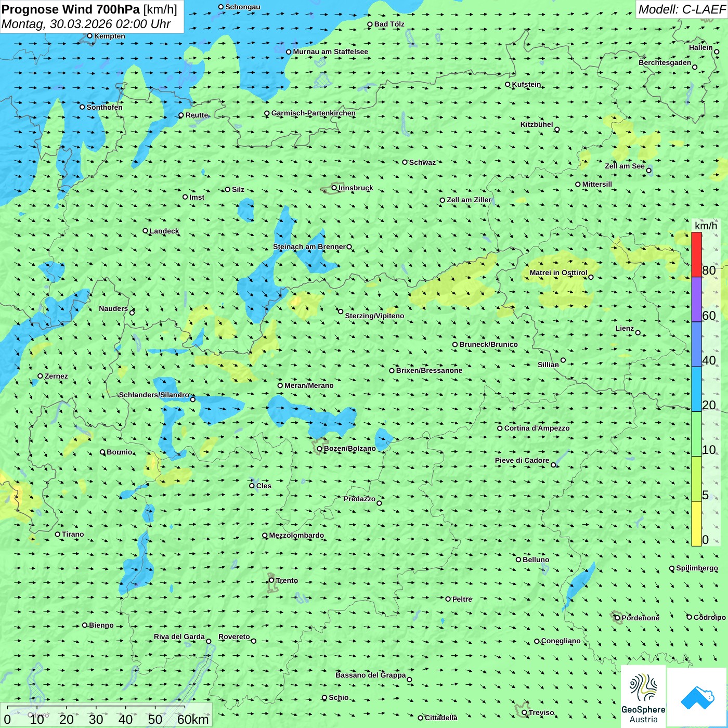Click the Zernez city label

56,376
